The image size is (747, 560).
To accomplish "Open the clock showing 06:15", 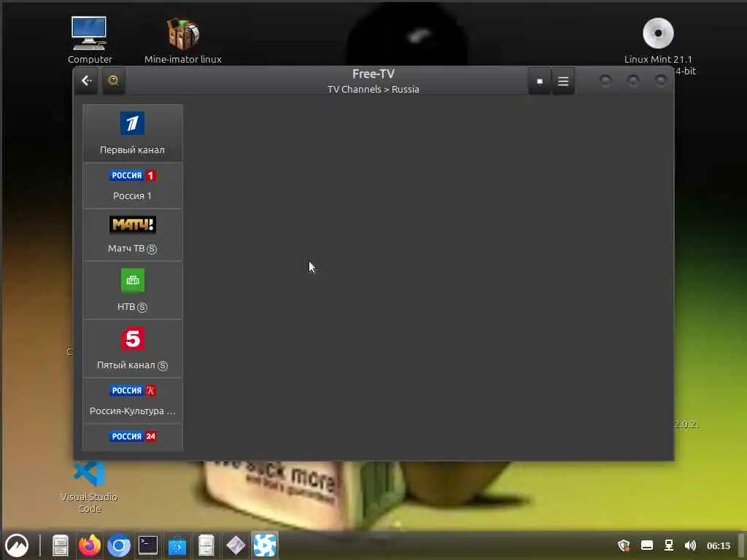I will click(719, 545).
